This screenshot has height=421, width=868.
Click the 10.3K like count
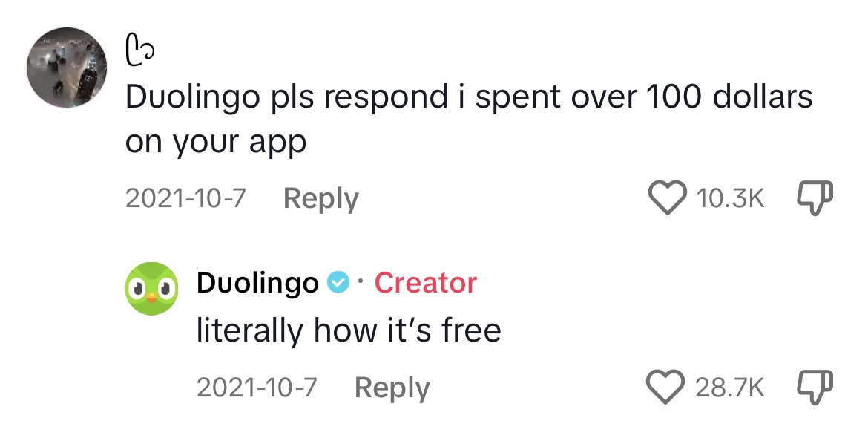pyautogui.click(x=729, y=199)
